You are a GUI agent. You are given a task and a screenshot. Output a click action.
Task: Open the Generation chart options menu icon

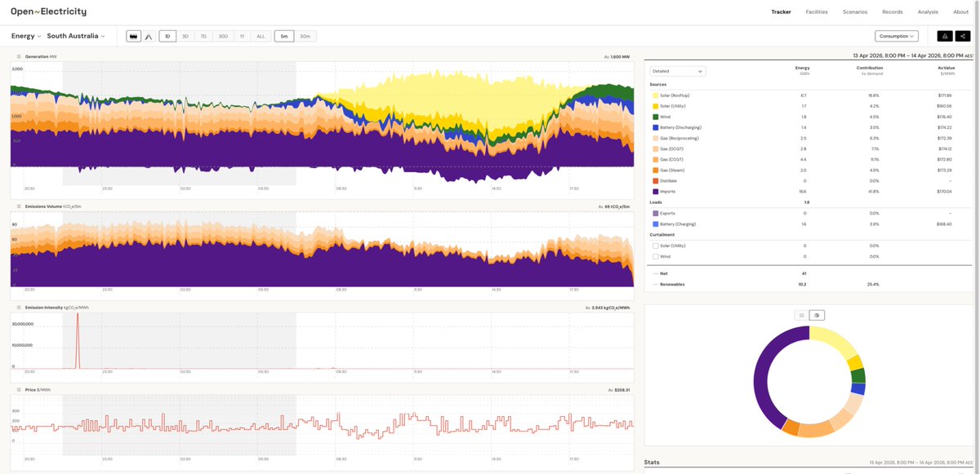click(18, 57)
